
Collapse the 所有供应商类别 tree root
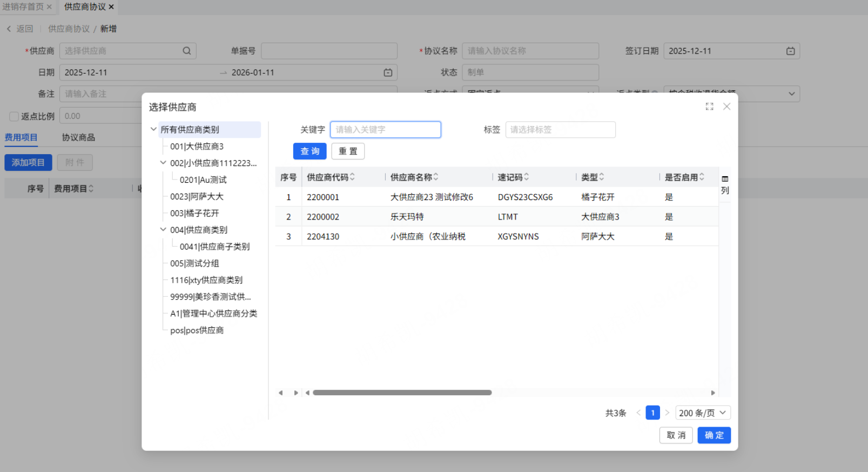click(153, 129)
